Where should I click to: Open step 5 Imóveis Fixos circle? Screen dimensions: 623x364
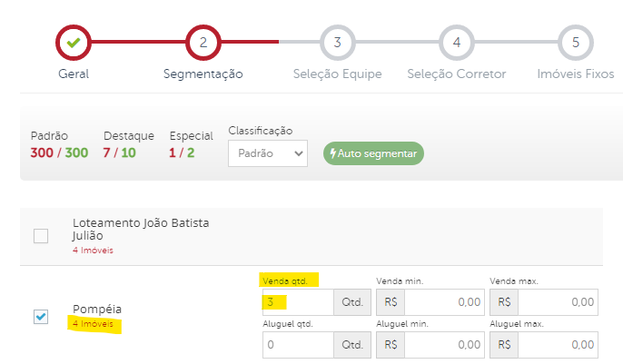(x=575, y=42)
